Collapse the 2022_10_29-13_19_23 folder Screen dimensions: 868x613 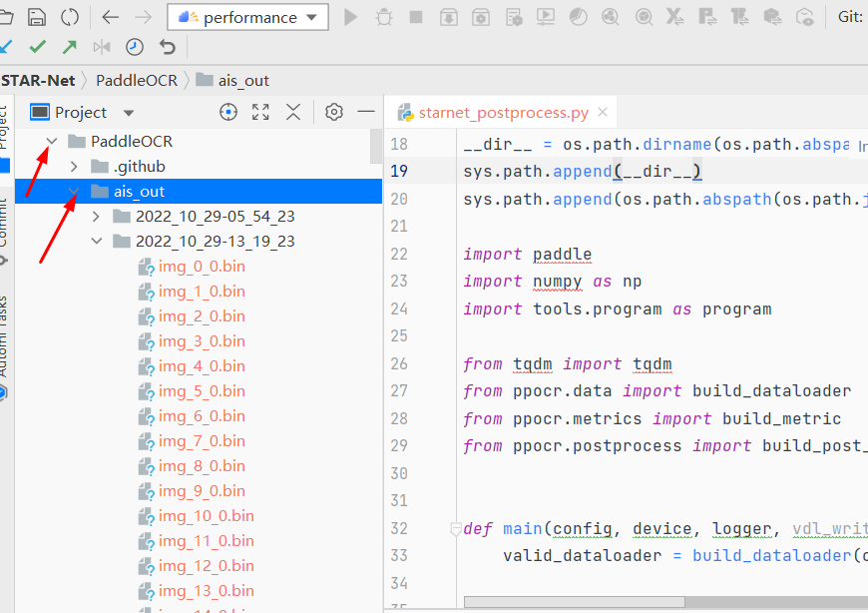coord(96,241)
